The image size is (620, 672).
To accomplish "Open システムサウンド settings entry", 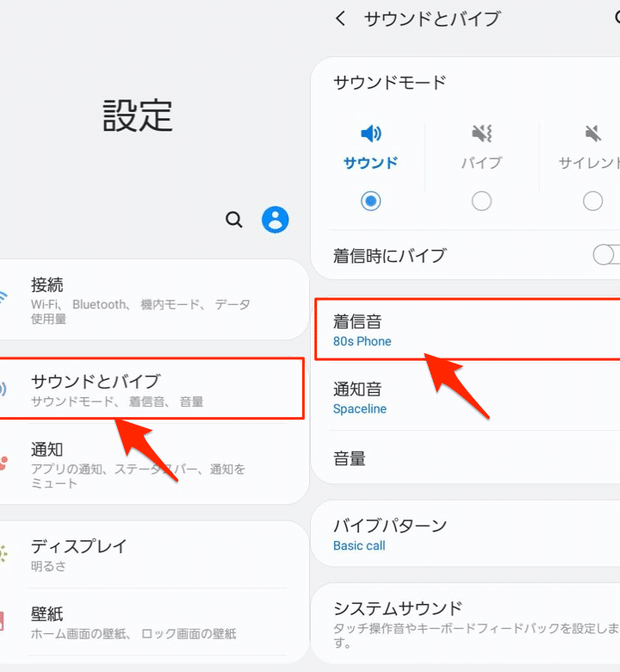I will pyautogui.click(x=466, y=623).
